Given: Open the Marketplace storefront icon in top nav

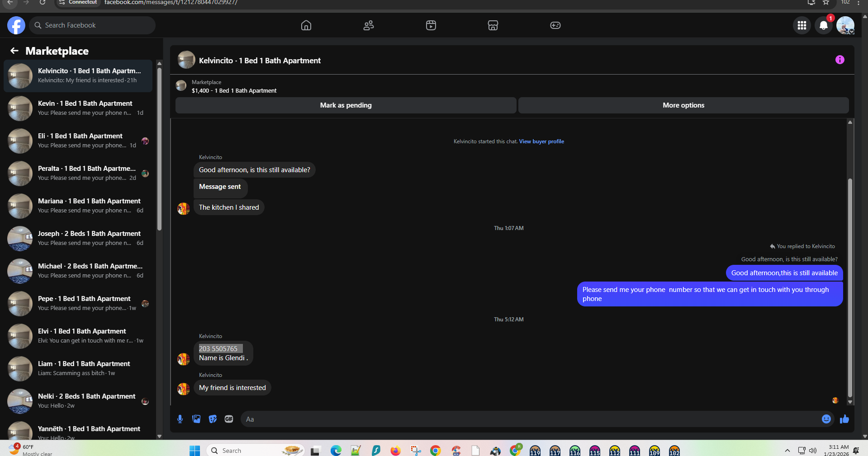Looking at the screenshot, I should point(493,25).
